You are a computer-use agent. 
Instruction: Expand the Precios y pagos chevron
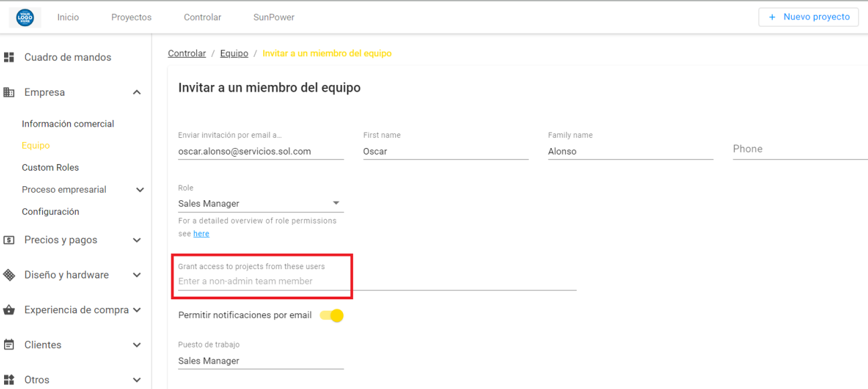click(137, 240)
